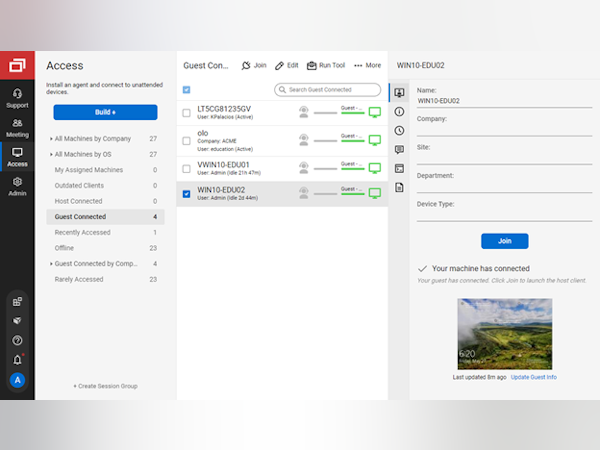
Task: Select the olo session name
Action: coord(203,133)
